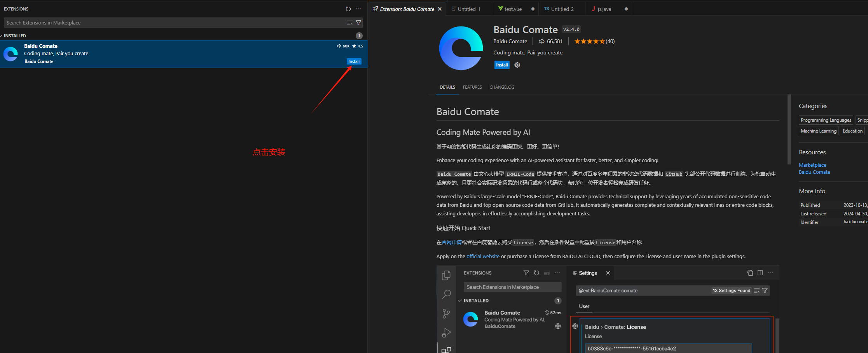Click the User tab in README screenshot

pyautogui.click(x=584, y=306)
